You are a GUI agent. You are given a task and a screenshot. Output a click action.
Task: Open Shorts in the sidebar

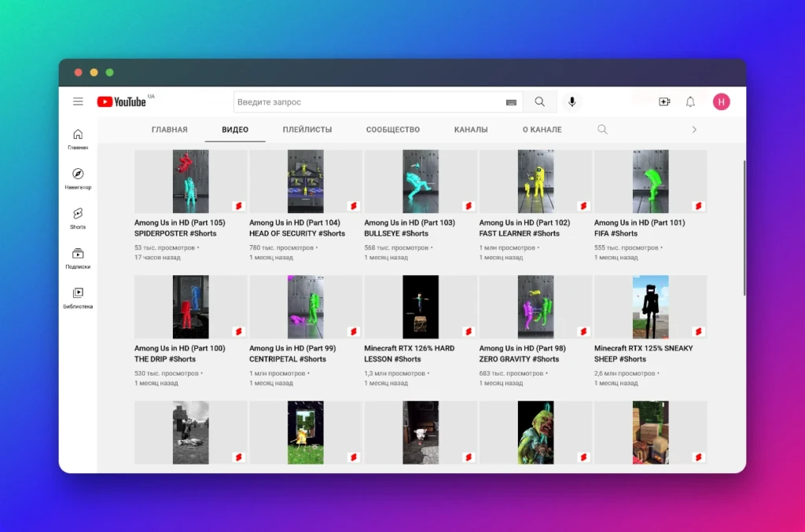pyautogui.click(x=78, y=218)
